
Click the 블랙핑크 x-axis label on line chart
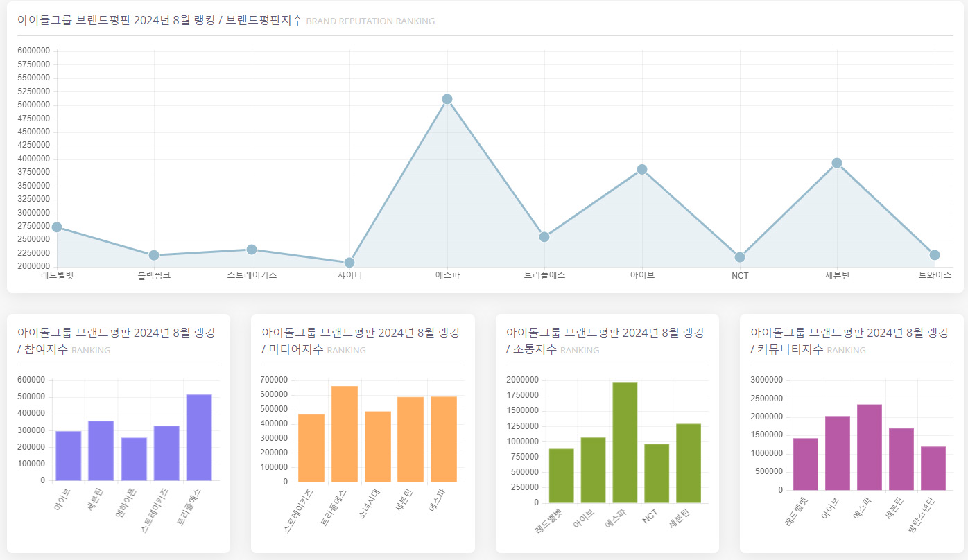154,276
